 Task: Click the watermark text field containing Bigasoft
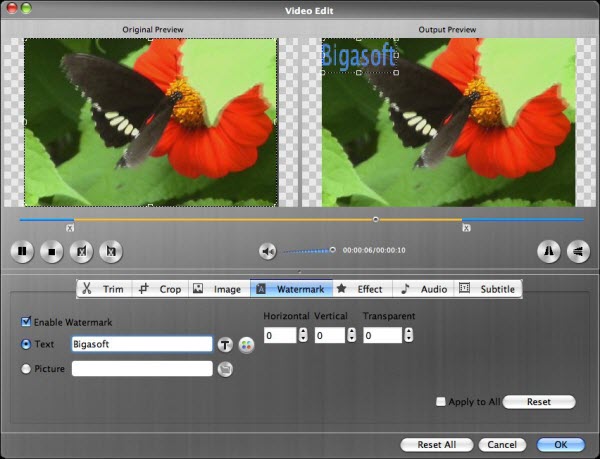click(x=142, y=344)
